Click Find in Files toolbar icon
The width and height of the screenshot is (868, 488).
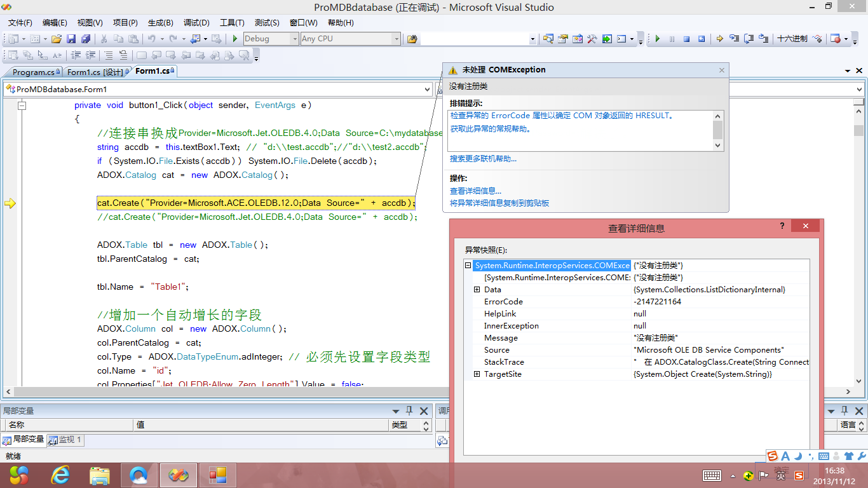412,39
